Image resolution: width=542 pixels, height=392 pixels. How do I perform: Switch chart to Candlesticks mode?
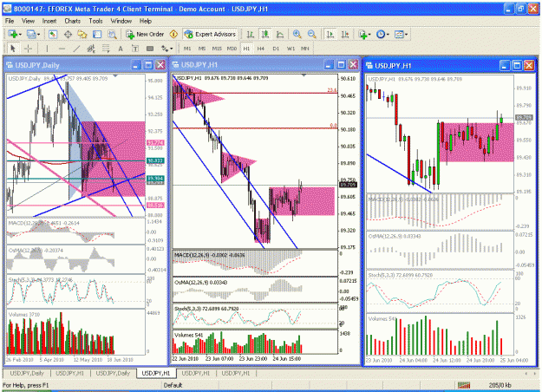coord(265,34)
